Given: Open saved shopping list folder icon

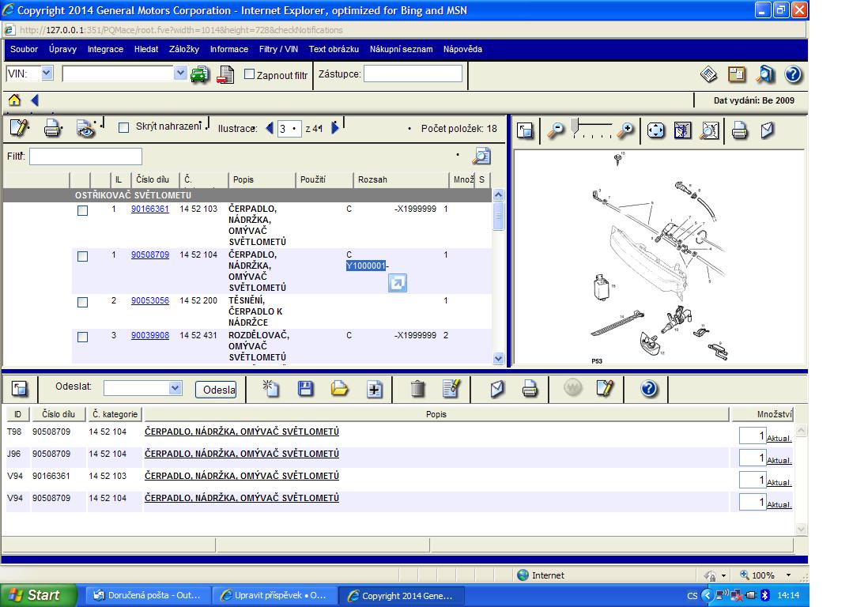Looking at the screenshot, I should (x=340, y=388).
